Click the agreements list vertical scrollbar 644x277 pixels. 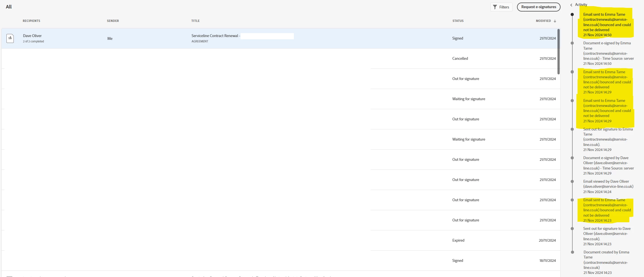tap(559, 52)
